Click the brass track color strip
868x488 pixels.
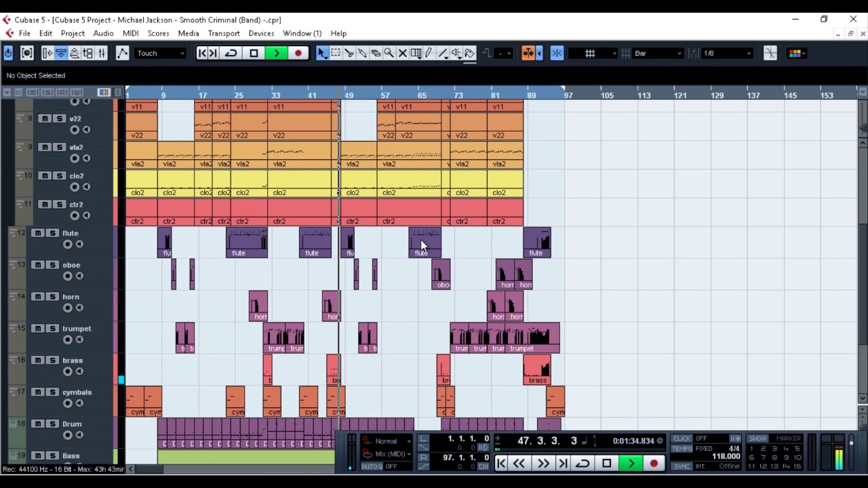coord(115,369)
